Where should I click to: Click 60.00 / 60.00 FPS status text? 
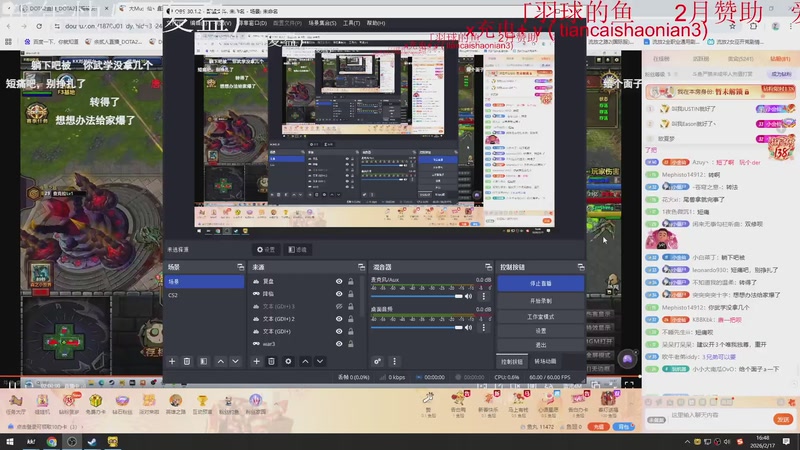point(549,377)
